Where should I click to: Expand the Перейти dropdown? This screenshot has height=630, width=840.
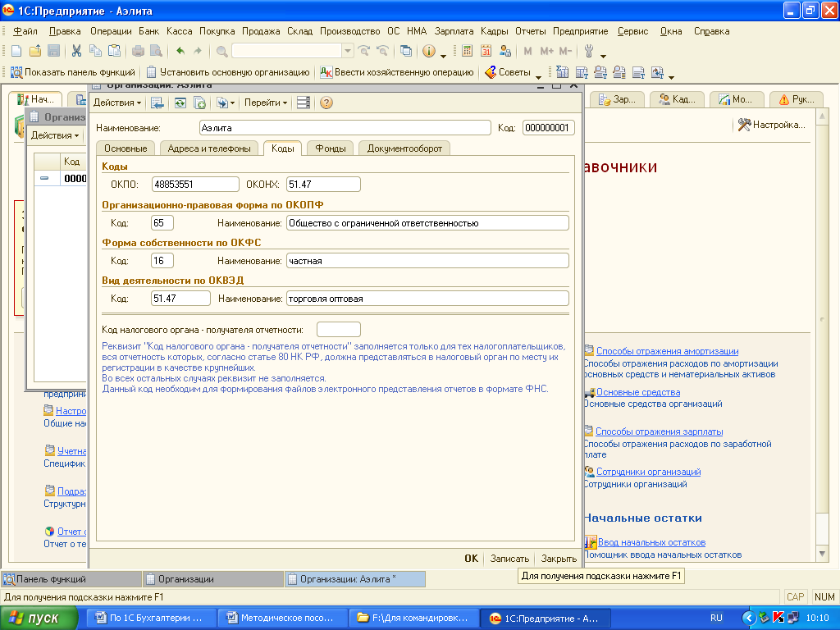(x=267, y=103)
